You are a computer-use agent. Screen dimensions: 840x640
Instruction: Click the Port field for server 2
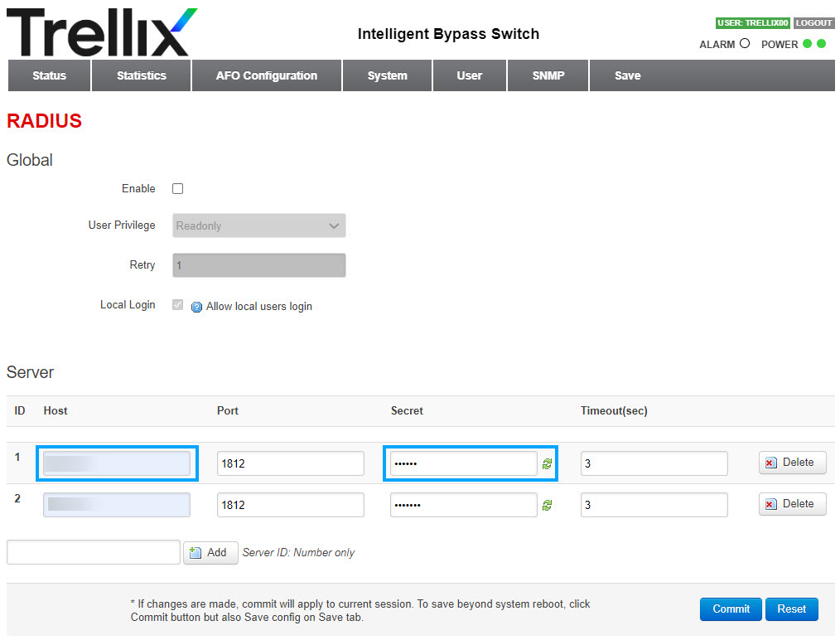point(291,505)
